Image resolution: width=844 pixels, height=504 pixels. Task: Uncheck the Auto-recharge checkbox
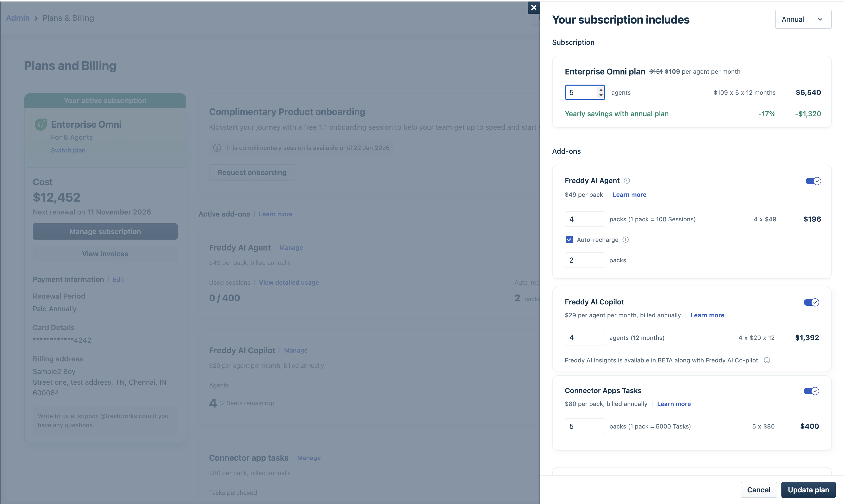(x=569, y=240)
